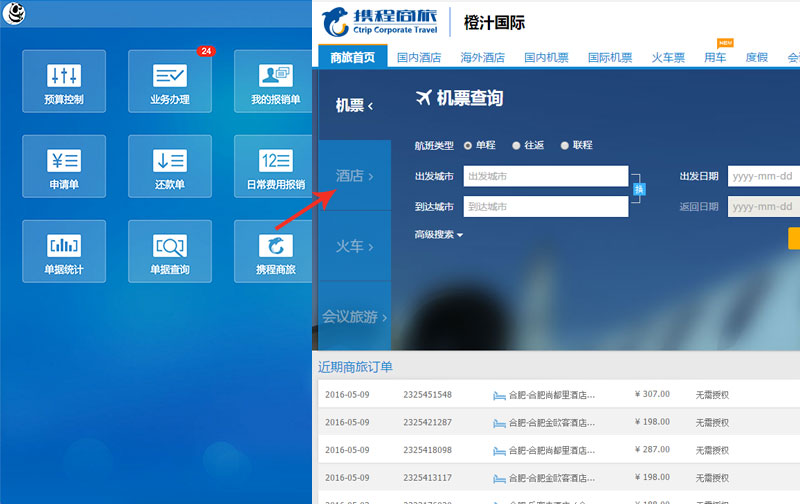Click the ¥ 287.00 price cell

[653, 449]
